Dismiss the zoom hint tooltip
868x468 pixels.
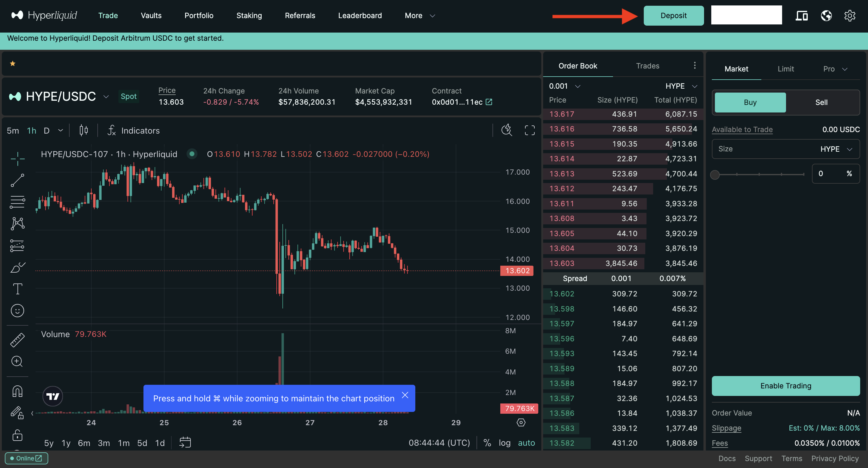(x=405, y=395)
